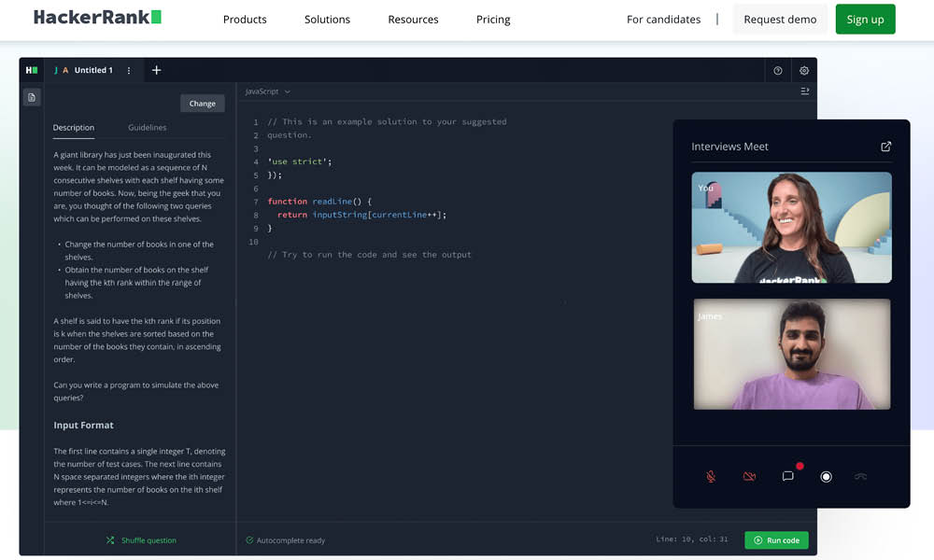The height and width of the screenshot is (560, 934).
Task: Click code line 7 function readLine
Action: coord(319,202)
